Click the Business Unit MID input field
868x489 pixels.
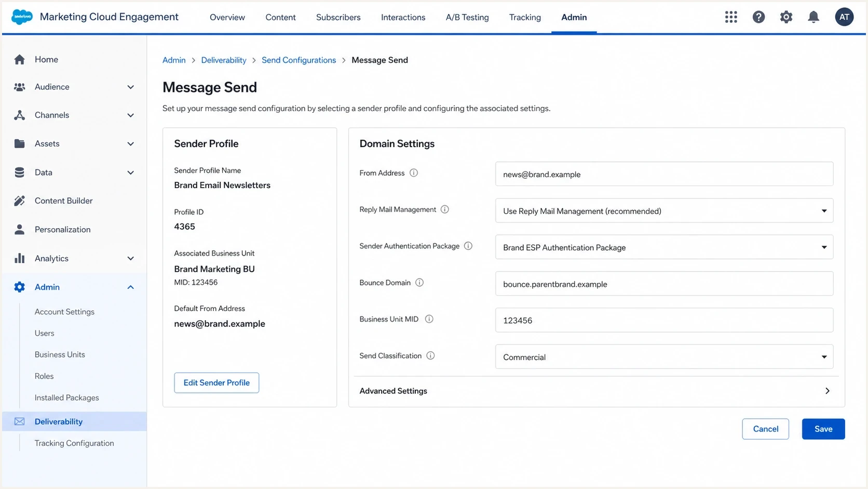(x=664, y=320)
